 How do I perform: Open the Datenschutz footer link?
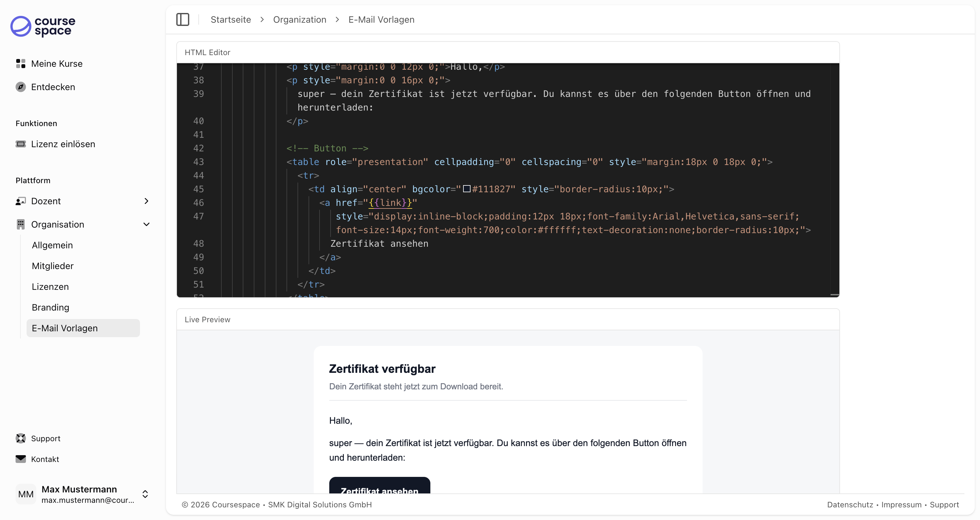coord(850,504)
